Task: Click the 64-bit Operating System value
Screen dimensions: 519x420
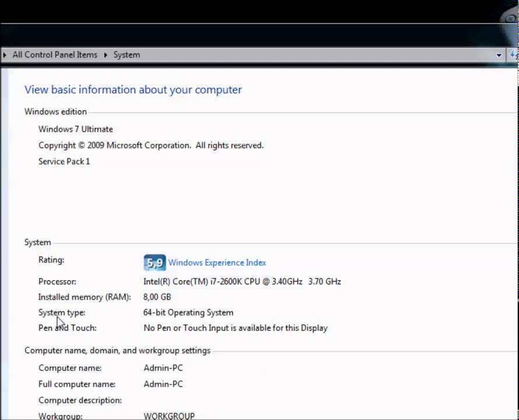Action: point(188,312)
